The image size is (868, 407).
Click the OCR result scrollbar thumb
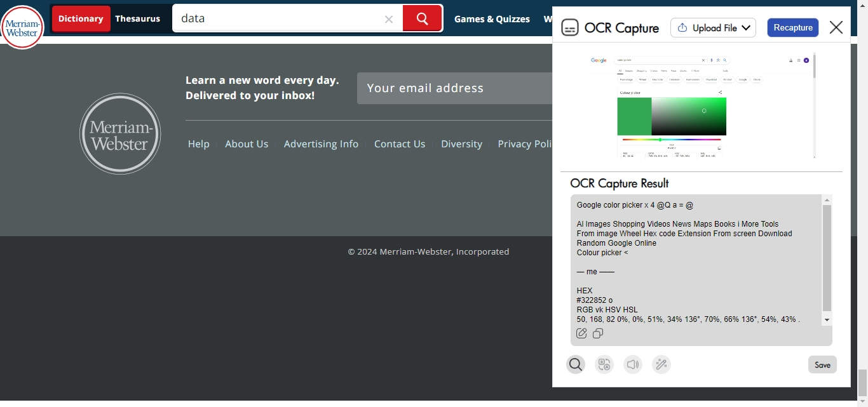827,258
